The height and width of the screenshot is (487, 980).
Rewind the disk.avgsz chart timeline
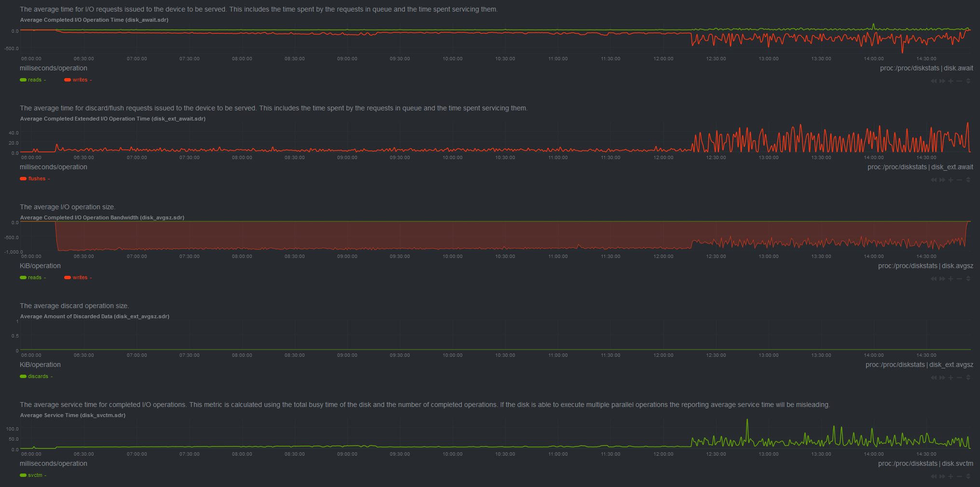click(x=934, y=279)
